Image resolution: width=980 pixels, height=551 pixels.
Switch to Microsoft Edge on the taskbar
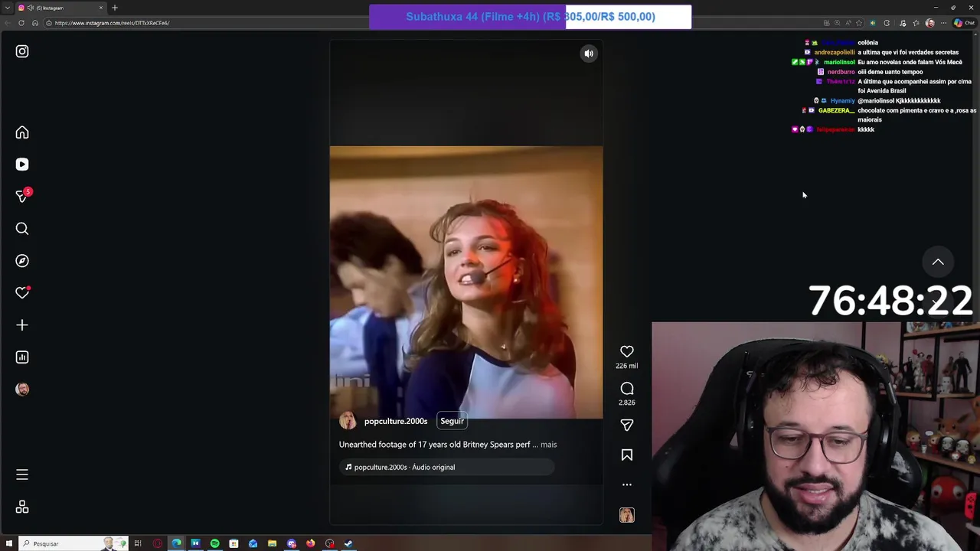(177, 543)
